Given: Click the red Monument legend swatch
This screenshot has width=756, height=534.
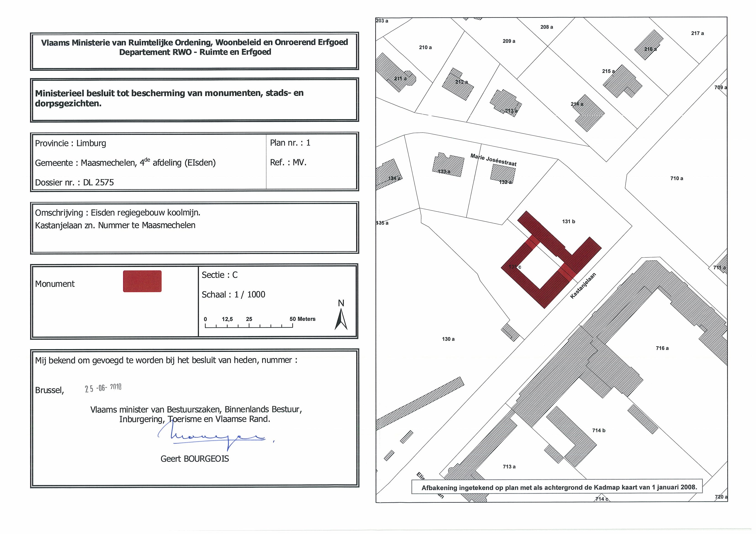Looking at the screenshot, I should click(142, 281).
